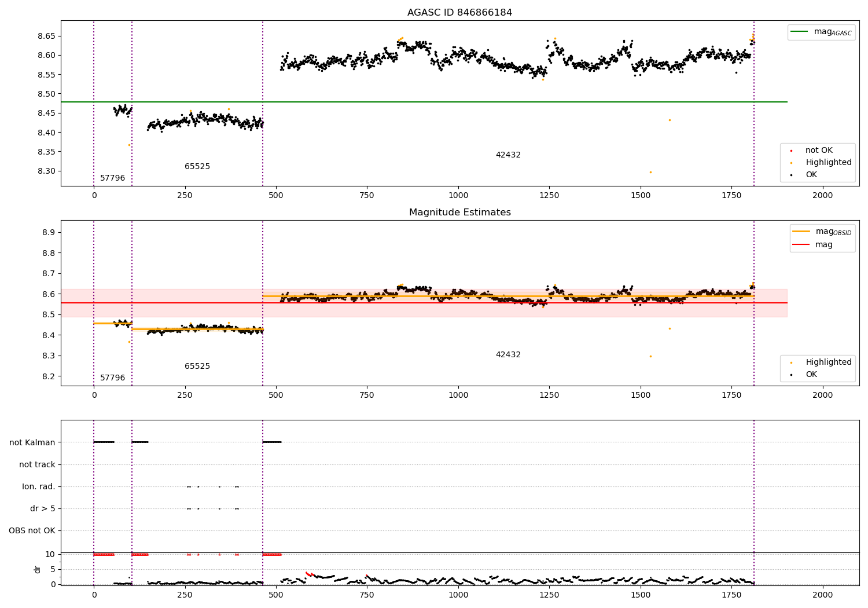
Task: Select the "OBS not OK" y-axis label
Action: 32,530
